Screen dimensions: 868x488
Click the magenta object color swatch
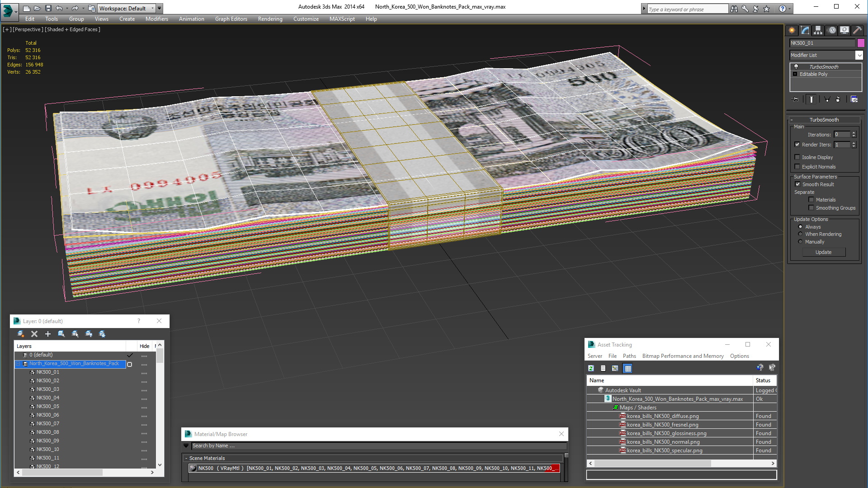(861, 43)
